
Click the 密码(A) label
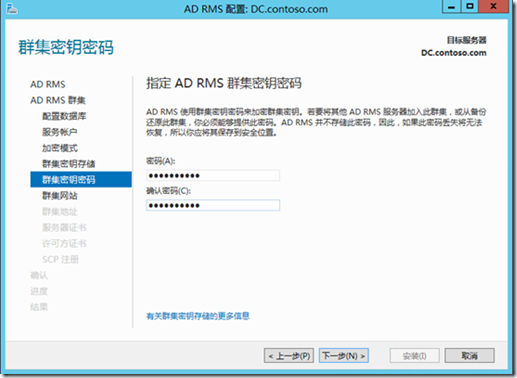point(161,161)
